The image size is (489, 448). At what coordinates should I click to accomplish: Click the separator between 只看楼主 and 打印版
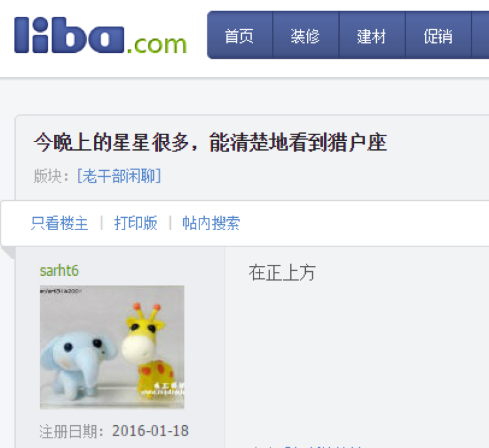click(x=101, y=223)
